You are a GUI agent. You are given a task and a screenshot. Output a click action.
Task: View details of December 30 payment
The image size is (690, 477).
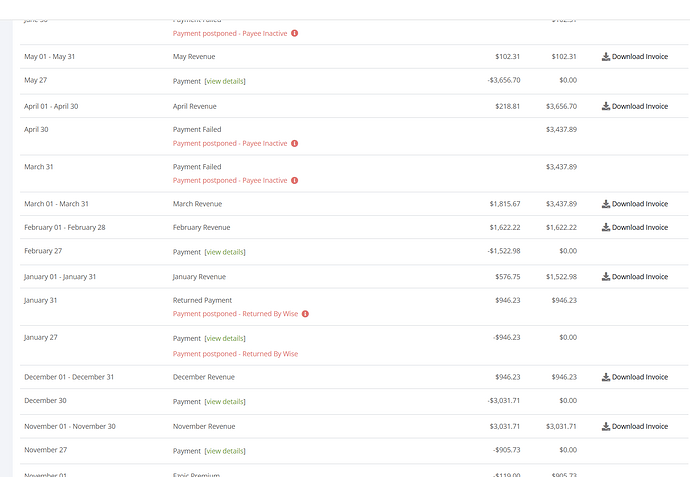[225, 402]
